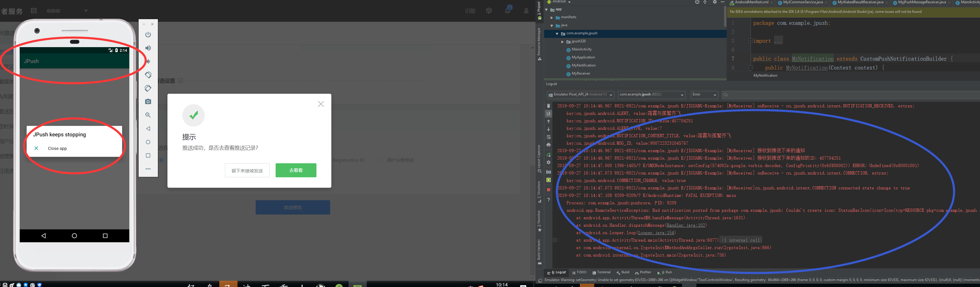The image size is (980, 287).
Task: Click red stop icon in logcat toolbar
Action: (548, 190)
